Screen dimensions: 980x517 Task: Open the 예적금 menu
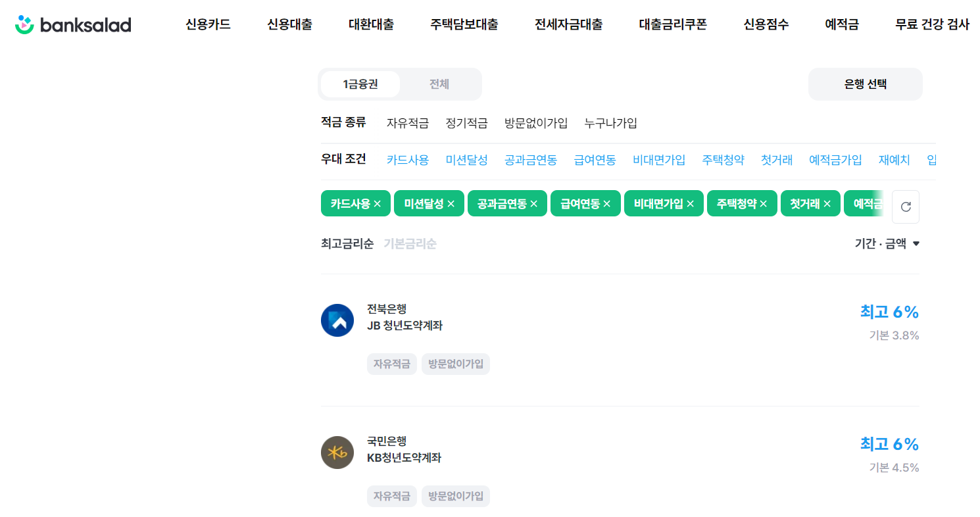click(x=842, y=25)
